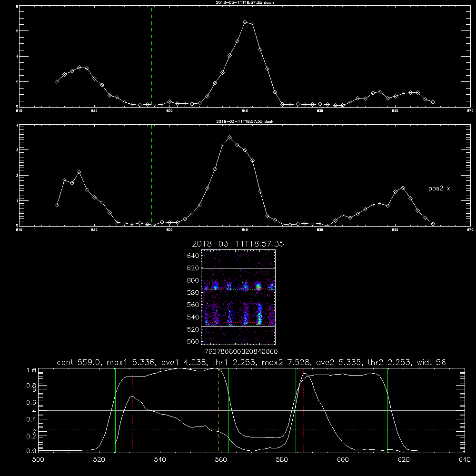This screenshot has height=476, width=476.
Task: Click right green dashed line in dusk plot
Action: pos(263,176)
